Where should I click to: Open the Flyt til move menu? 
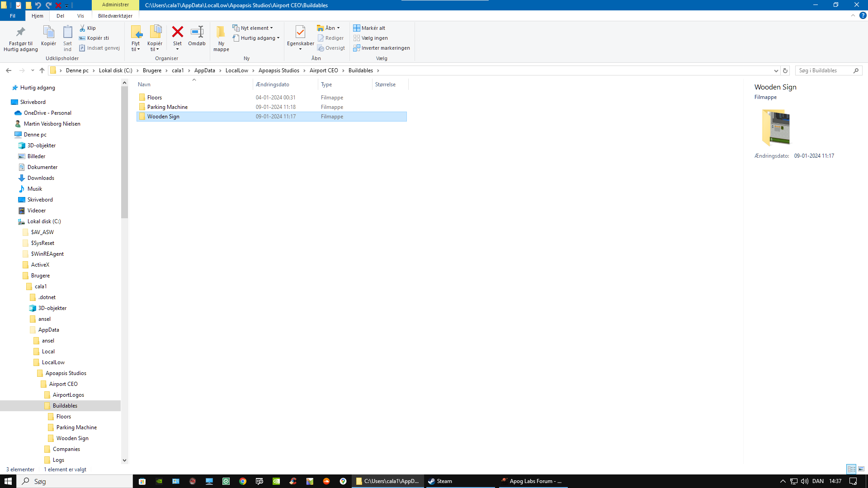[136, 39]
